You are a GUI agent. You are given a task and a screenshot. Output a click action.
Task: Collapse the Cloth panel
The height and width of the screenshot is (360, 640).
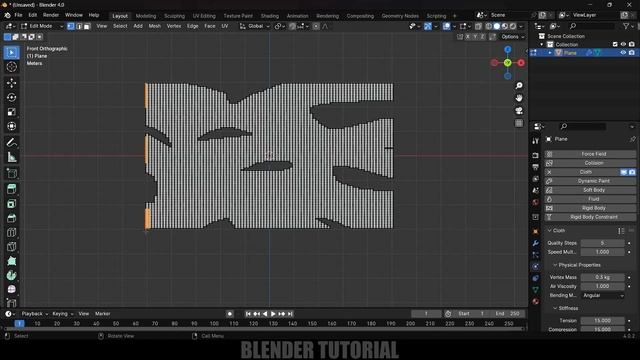point(549,231)
